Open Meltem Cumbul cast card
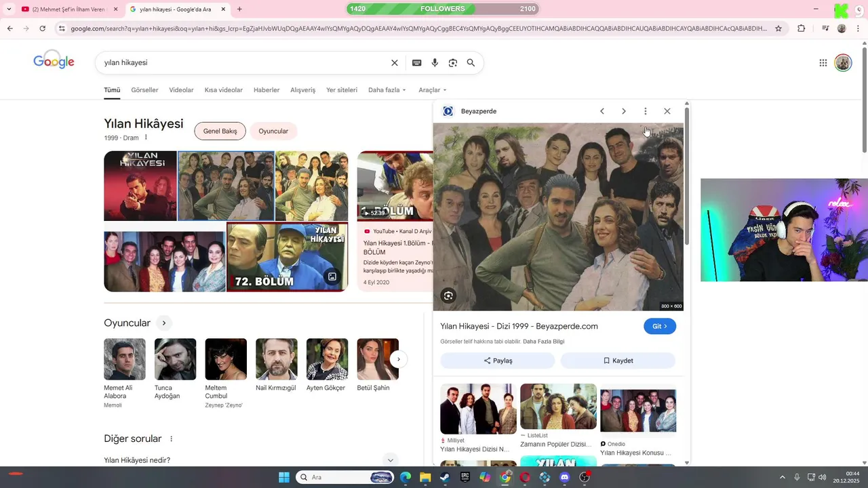 [226, 373]
